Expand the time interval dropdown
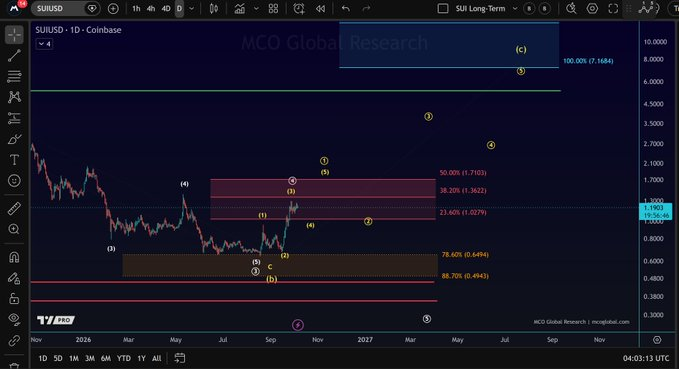Viewport: 679px width, 369px height. coord(191,9)
